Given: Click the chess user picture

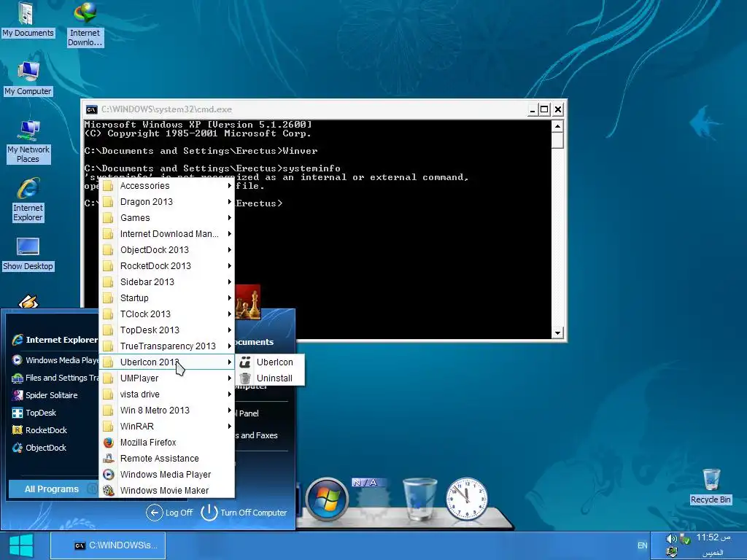Looking at the screenshot, I should [248, 302].
